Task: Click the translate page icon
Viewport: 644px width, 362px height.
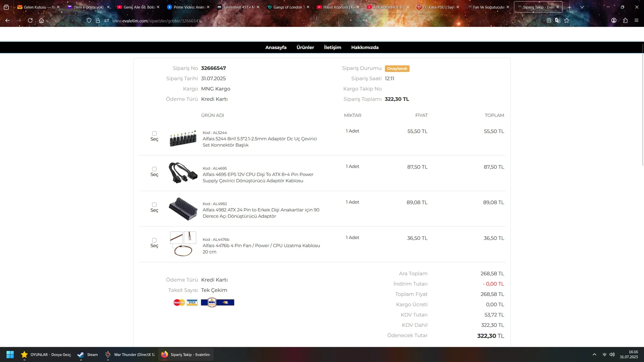Action: 558,20
